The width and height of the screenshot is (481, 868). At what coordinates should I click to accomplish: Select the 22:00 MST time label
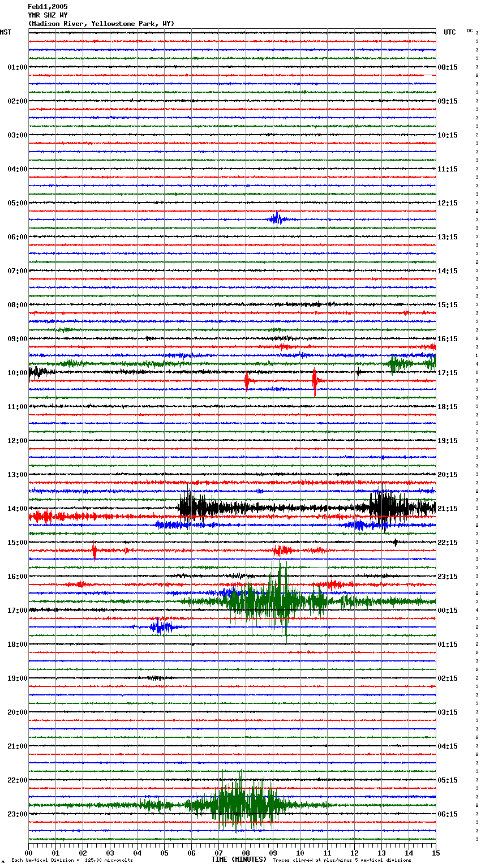[x=18, y=780]
